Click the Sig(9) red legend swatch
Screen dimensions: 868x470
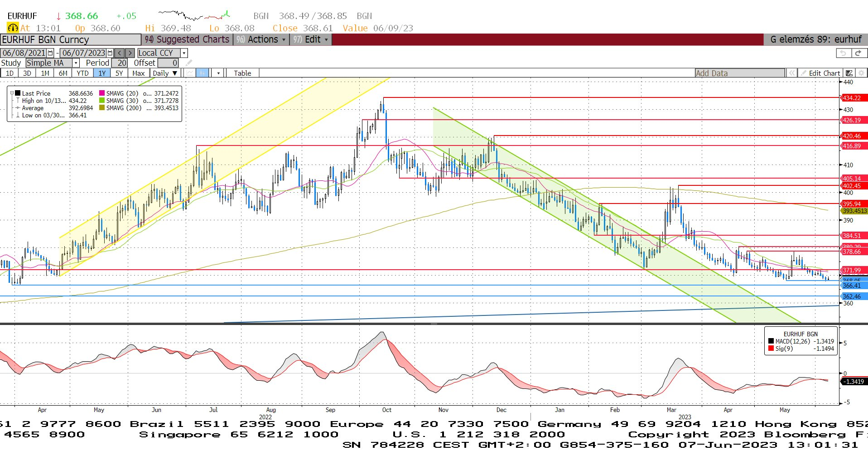pyautogui.click(x=771, y=349)
